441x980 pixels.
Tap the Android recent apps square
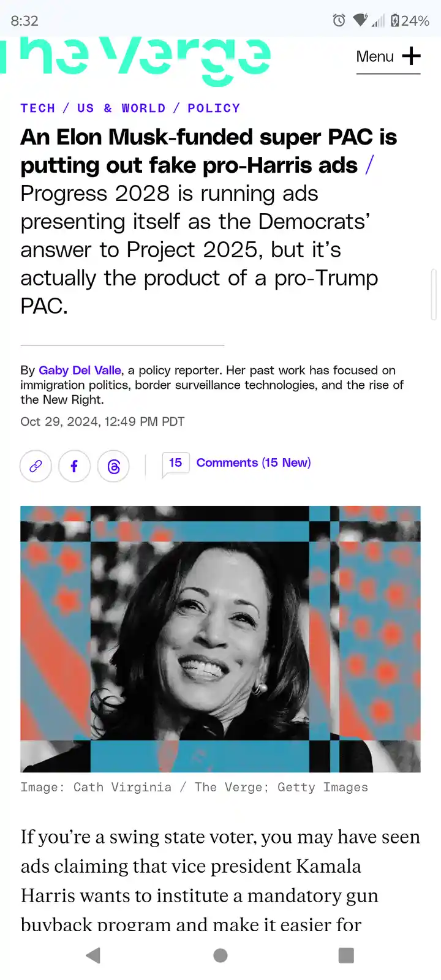point(347,955)
